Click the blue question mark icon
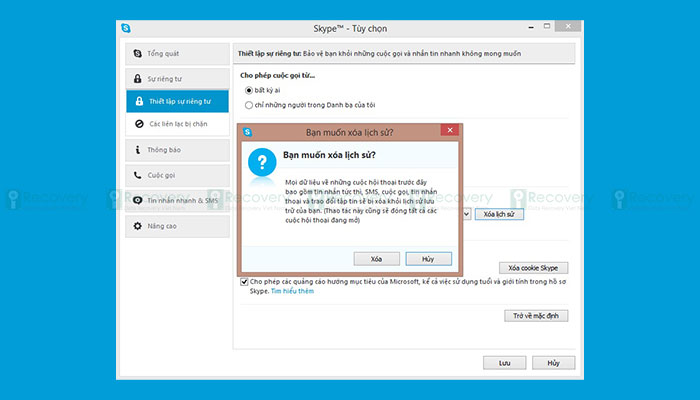The width and height of the screenshot is (700, 400). click(x=262, y=162)
